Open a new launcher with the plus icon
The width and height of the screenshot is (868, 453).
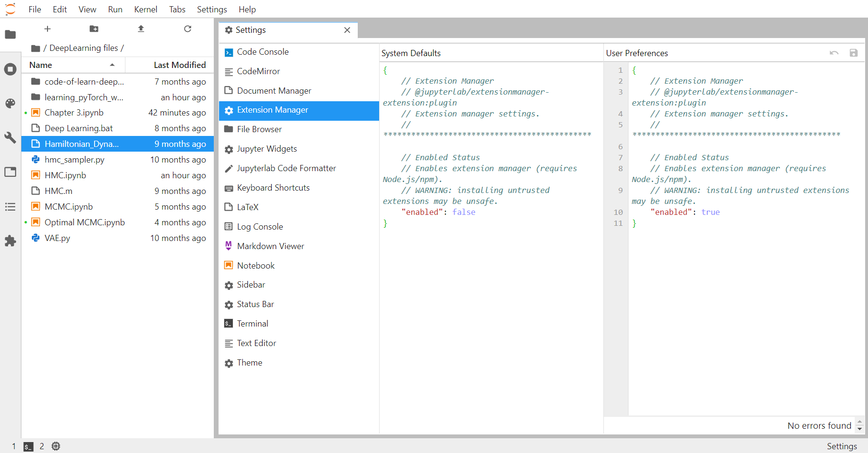pyautogui.click(x=48, y=29)
